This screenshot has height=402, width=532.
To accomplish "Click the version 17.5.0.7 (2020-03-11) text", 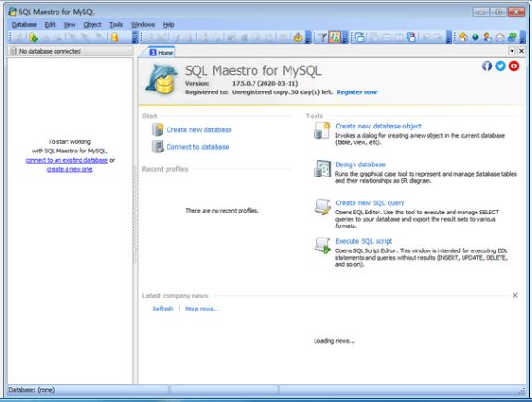I will click(x=265, y=83).
